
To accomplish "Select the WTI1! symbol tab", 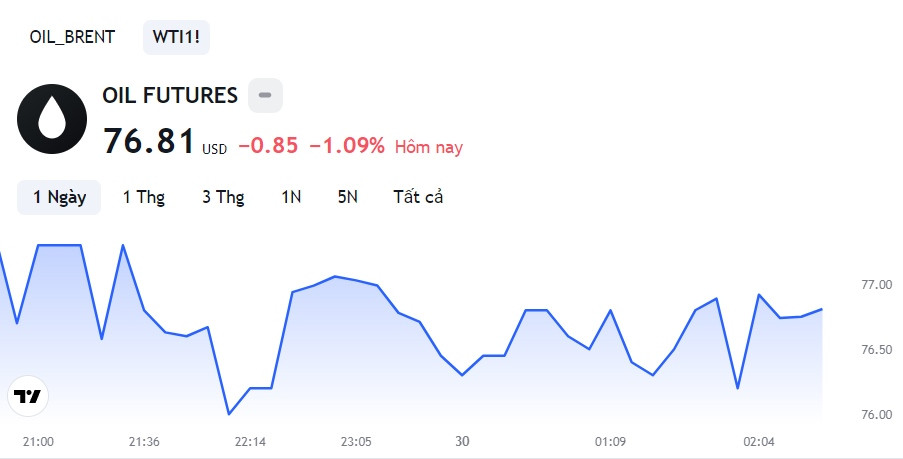I will pyautogui.click(x=176, y=37).
